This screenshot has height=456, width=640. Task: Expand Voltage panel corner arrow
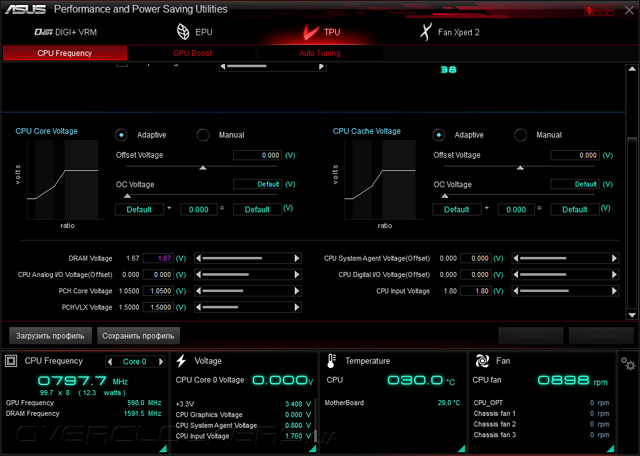(x=312, y=449)
